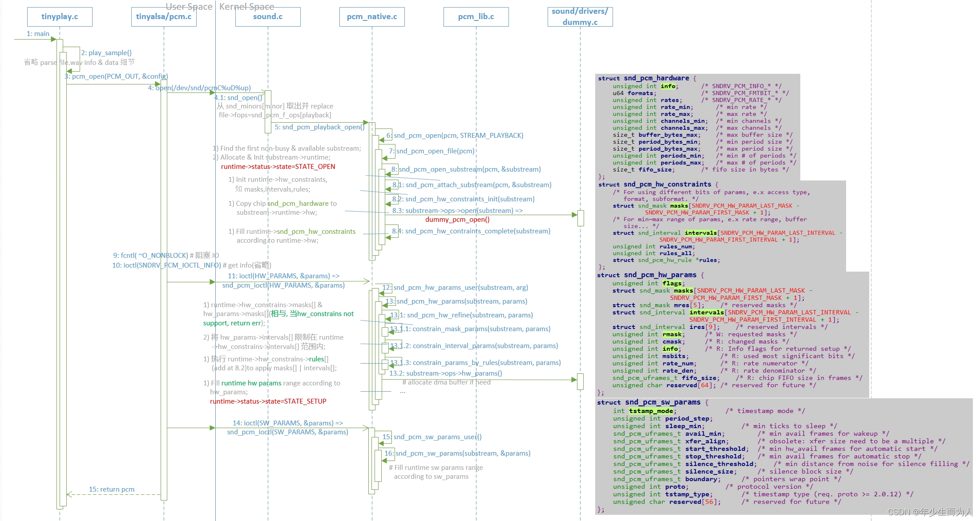Screen dimensions: 980x521
Task: Click '8.2: snd_pcm_hw_constraints_init(substream)' text
Action: pyautogui.click(x=463, y=199)
